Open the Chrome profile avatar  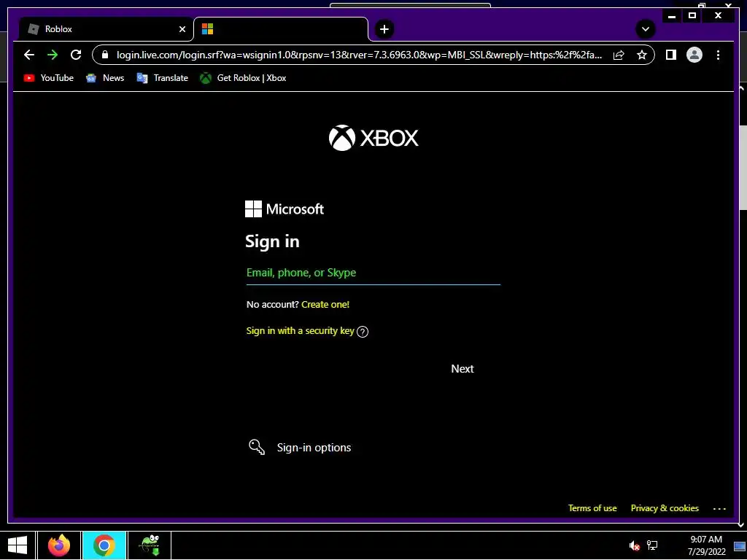click(x=694, y=55)
